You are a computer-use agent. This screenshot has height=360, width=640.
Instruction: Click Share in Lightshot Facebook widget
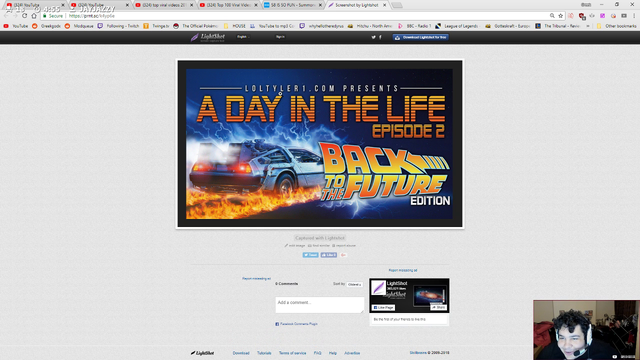(439, 307)
